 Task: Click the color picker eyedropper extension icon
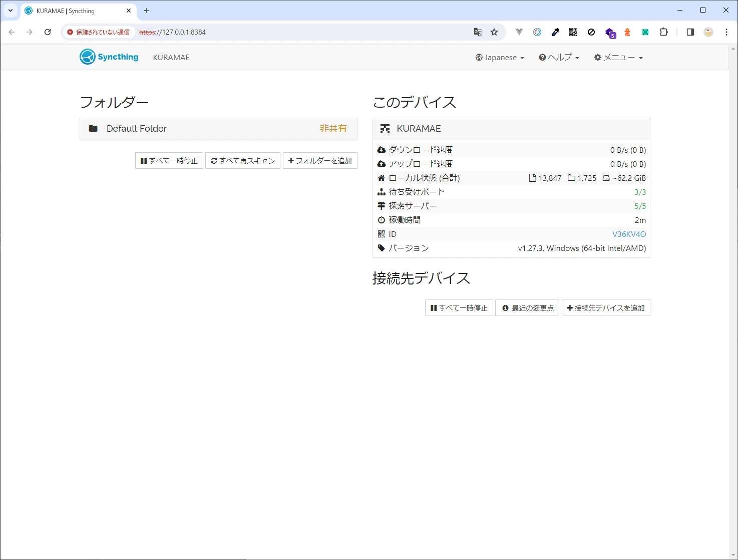(x=555, y=32)
